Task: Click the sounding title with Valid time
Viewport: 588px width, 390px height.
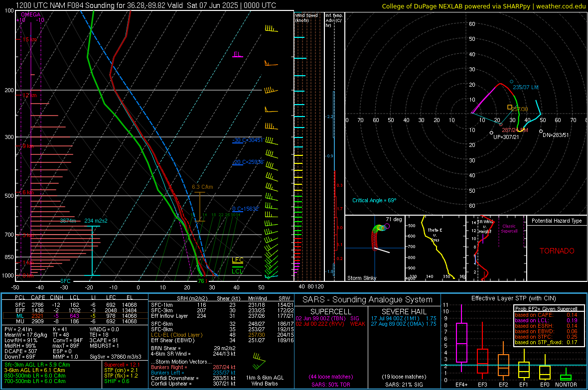Action: [x=146, y=5]
